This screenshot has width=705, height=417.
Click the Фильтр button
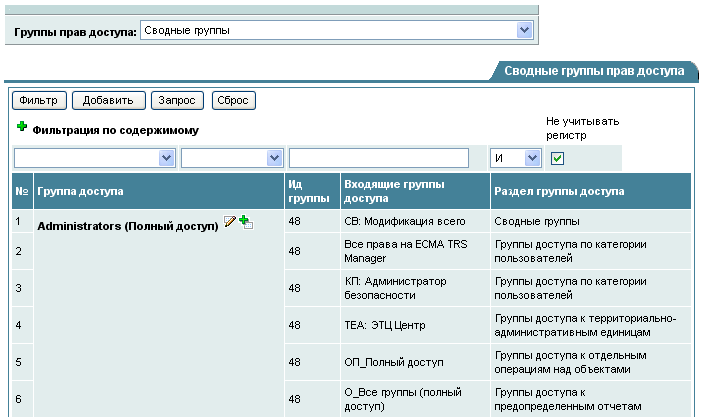39,100
